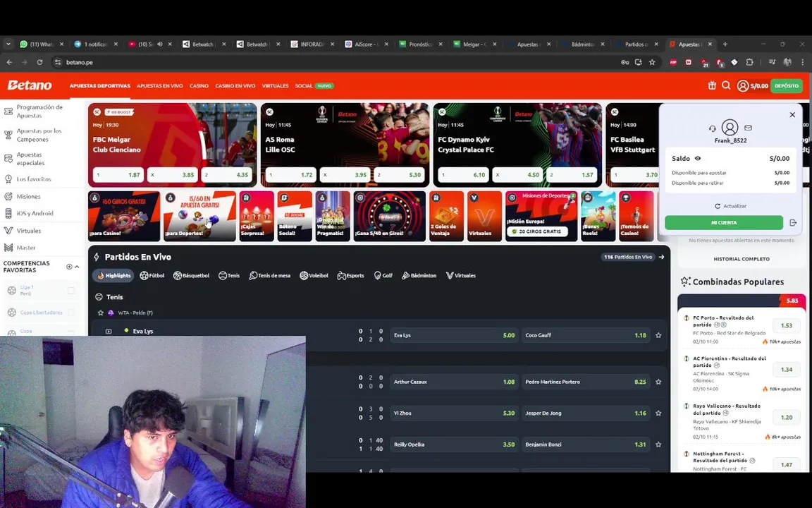Open the 2 Goles de Ventaja promo tile
Image resolution: width=812 pixels, height=508 pixels.
pyautogui.click(x=446, y=216)
